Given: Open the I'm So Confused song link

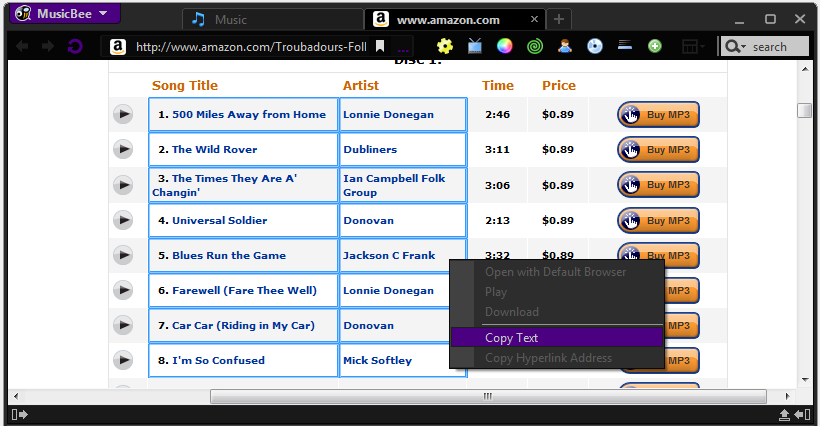Looking at the screenshot, I should coord(218,361).
